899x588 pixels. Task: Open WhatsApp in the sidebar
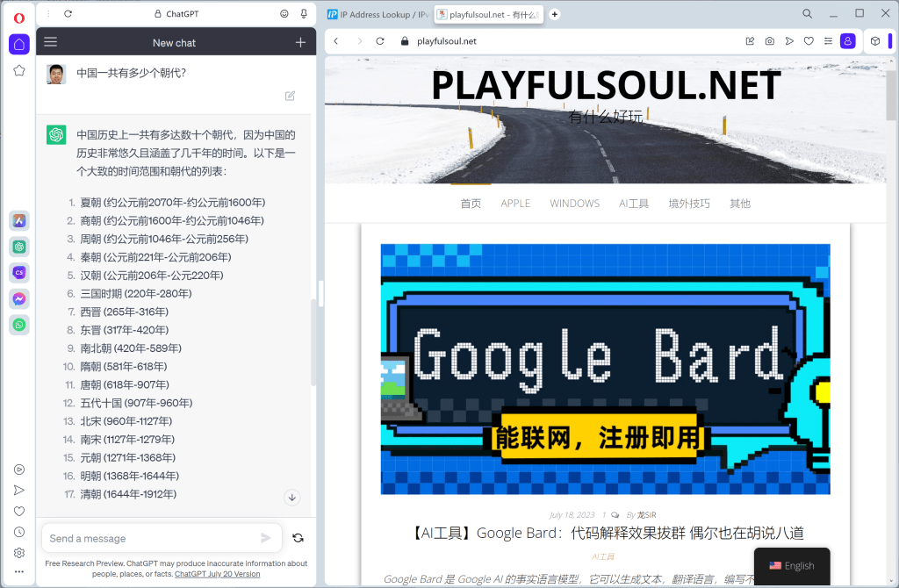click(x=19, y=325)
